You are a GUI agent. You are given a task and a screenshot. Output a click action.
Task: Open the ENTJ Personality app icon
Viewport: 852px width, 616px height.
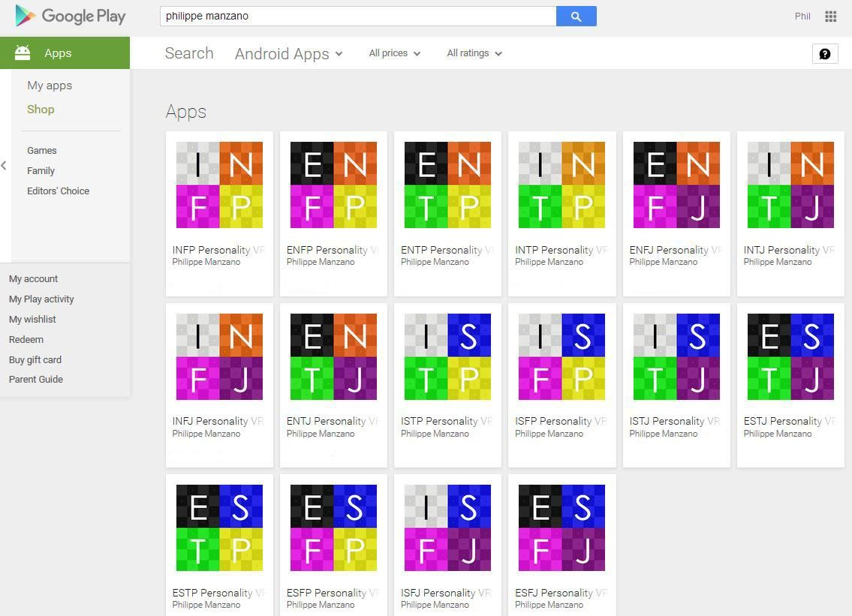pos(333,356)
